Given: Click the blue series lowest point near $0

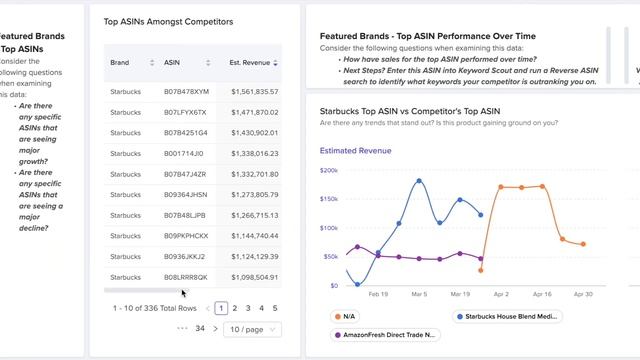Looking at the screenshot, I should click(358, 284).
